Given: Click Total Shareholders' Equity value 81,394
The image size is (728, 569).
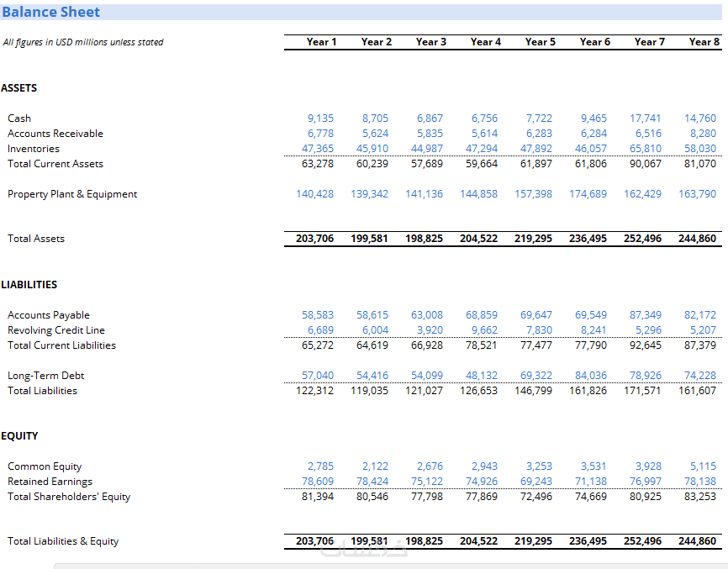Looking at the screenshot, I should click(x=318, y=497).
